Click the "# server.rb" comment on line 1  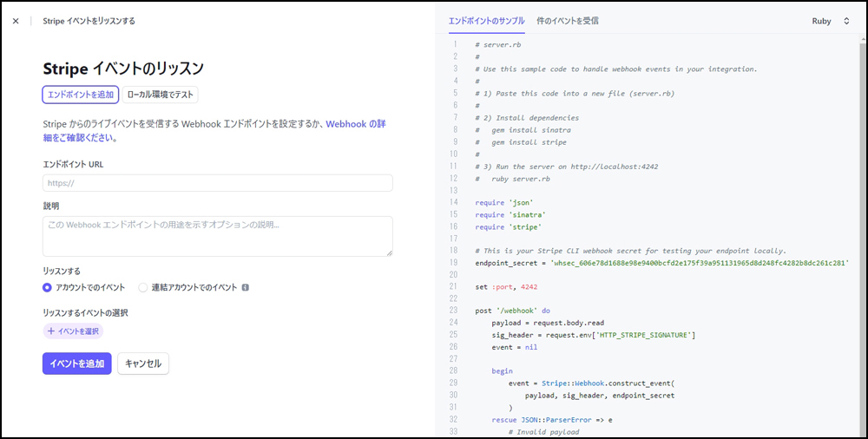coord(497,44)
